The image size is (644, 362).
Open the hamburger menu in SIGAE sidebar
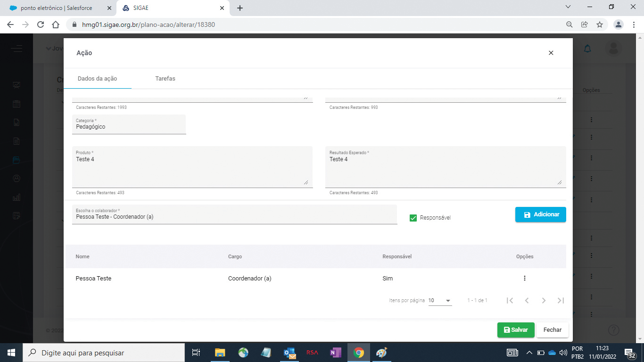tap(17, 48)
